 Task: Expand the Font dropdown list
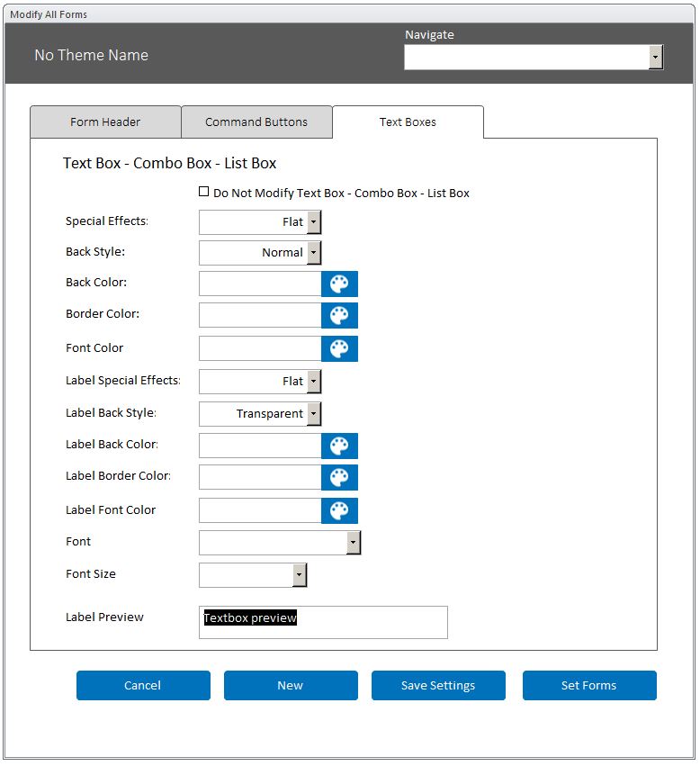click(354, 543)
